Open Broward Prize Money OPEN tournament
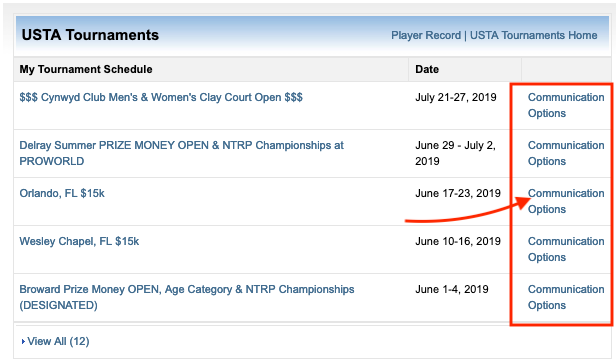This screenshot has width=616, height=364. [187, 297]
